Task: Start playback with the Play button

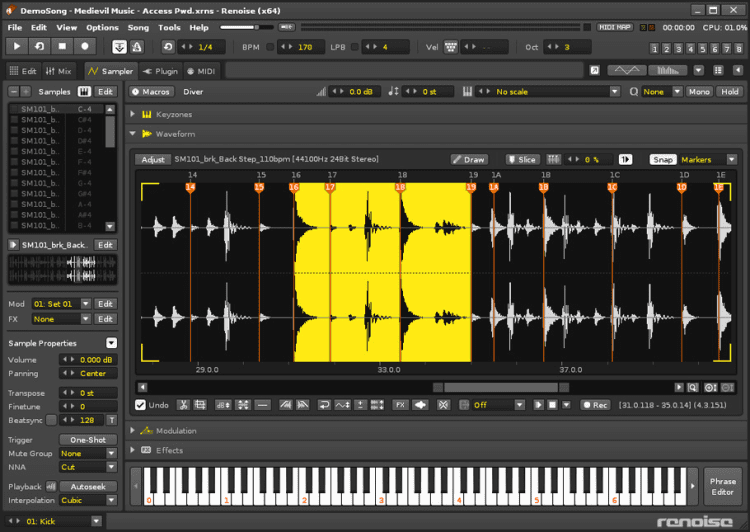Action: (x=17, y=46)
